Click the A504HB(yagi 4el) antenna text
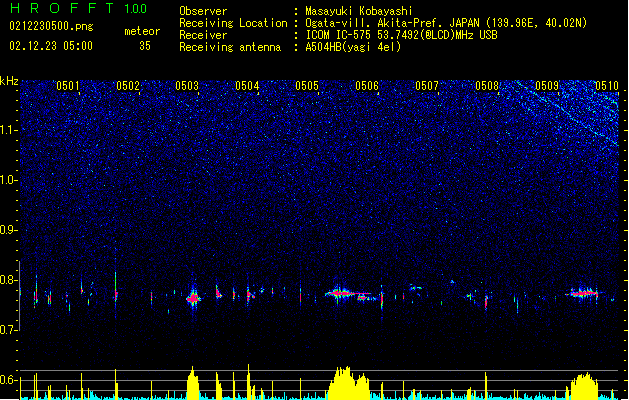 [353, 47]
